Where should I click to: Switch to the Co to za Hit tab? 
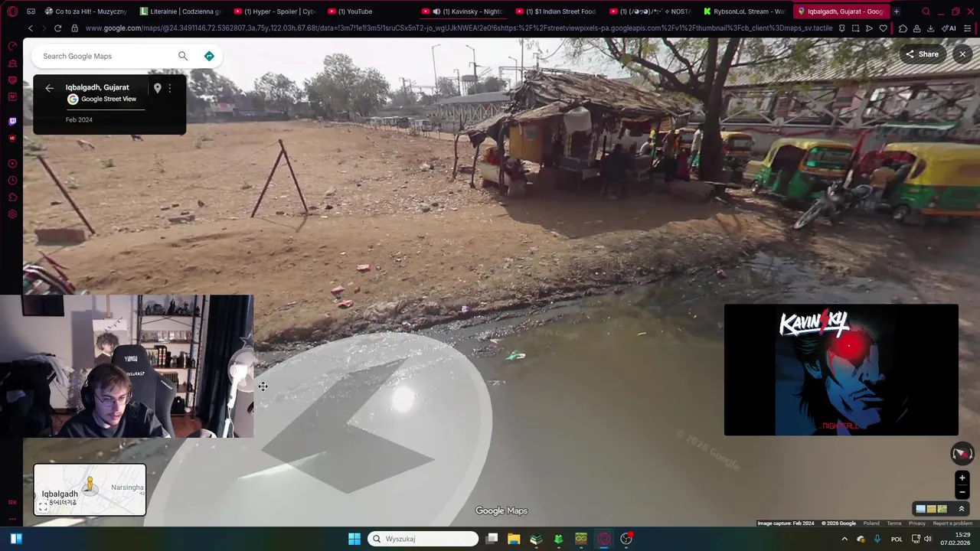tap(87, 11)
